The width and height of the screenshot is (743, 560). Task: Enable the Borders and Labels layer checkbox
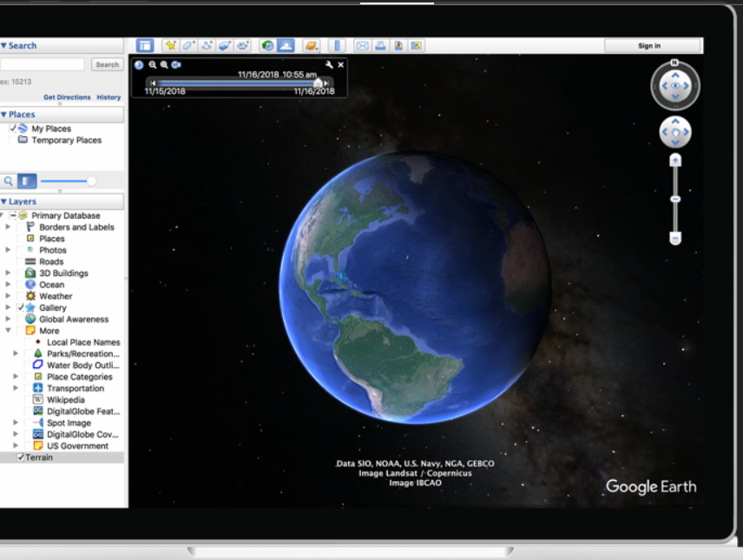tap(21, 227)
